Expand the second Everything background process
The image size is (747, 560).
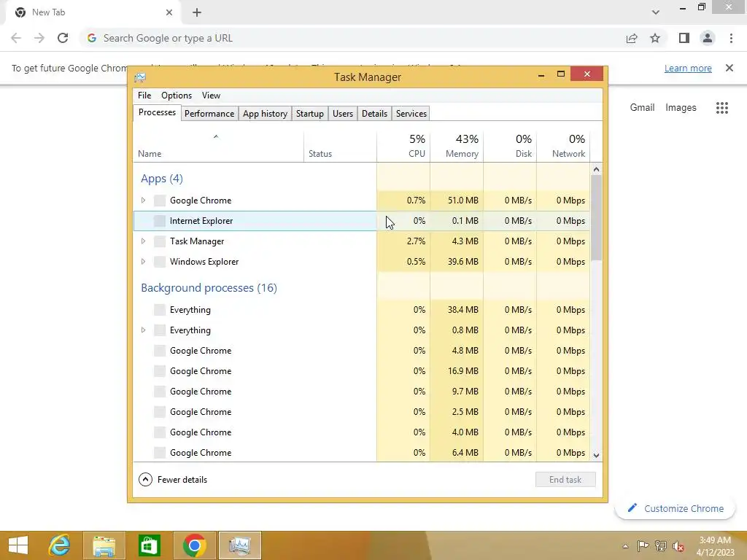[x=143, y=330]
